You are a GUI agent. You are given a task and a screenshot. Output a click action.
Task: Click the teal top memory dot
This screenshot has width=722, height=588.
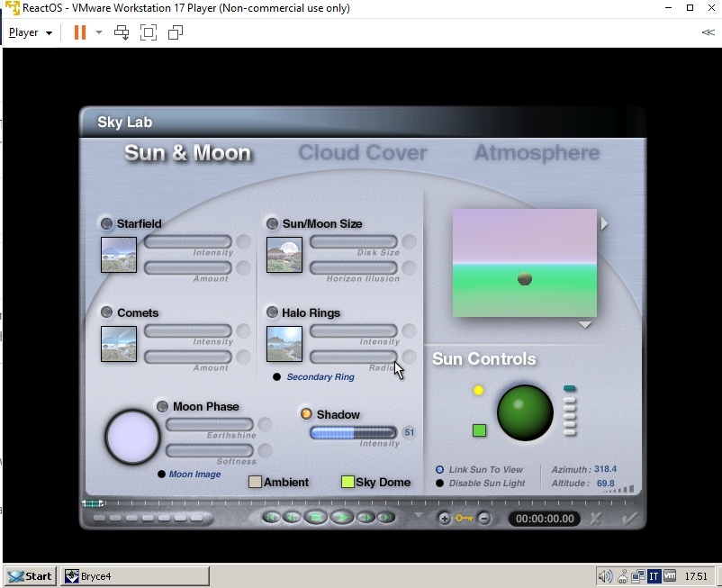[570, 389]
